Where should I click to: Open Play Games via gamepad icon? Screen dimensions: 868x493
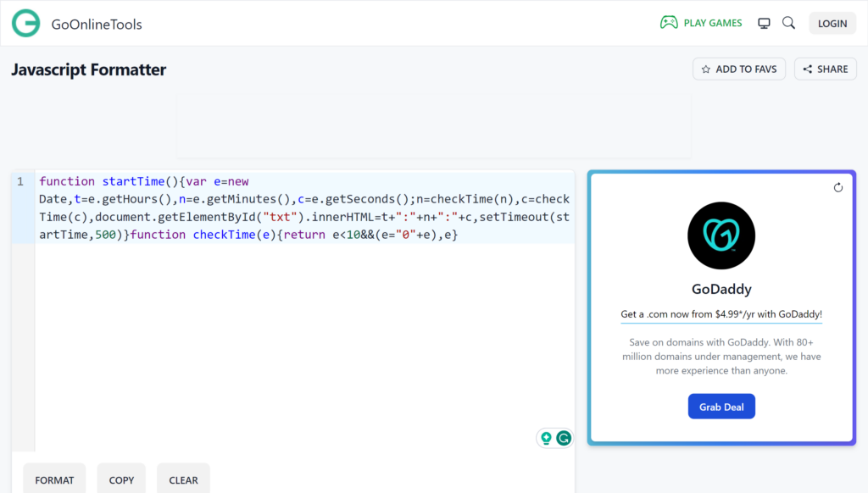pyautogui.click(x=669, y=23)
